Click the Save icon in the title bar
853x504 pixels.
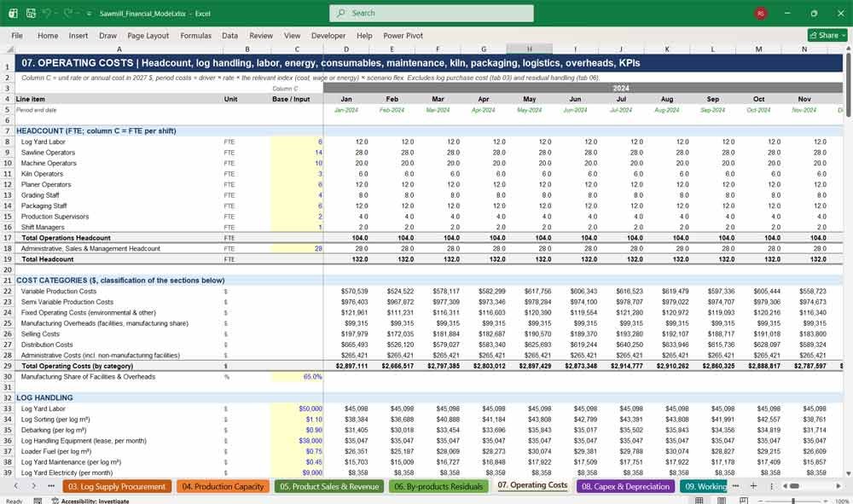31,13
